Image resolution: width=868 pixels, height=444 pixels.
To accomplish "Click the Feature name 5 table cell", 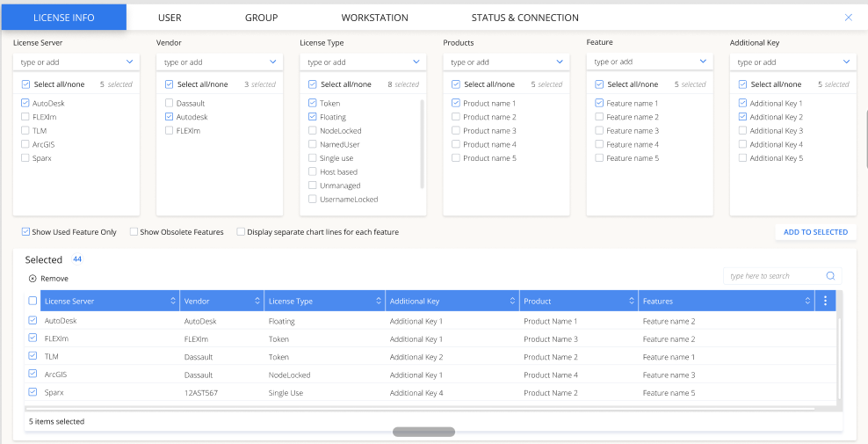I will pyautogui.click(x=669, y=393).
